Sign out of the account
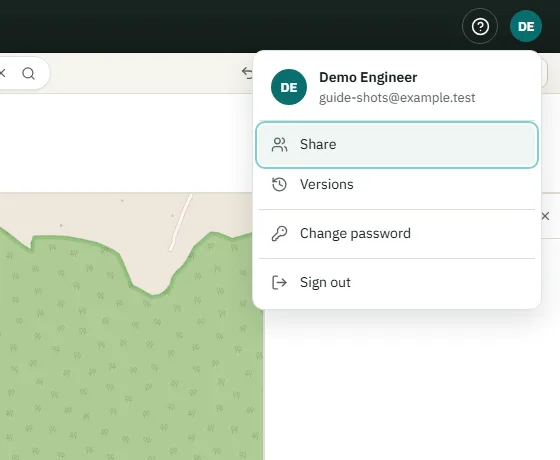The height and width of the screenshot is (460, 560). (397, 282)
